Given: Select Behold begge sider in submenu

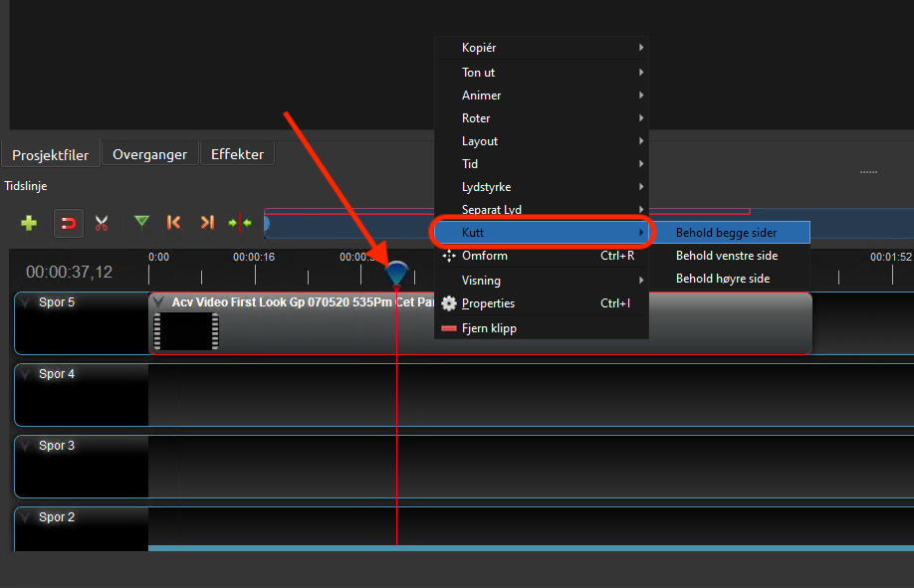Looking at the screenshot, I should click(726, 233).
